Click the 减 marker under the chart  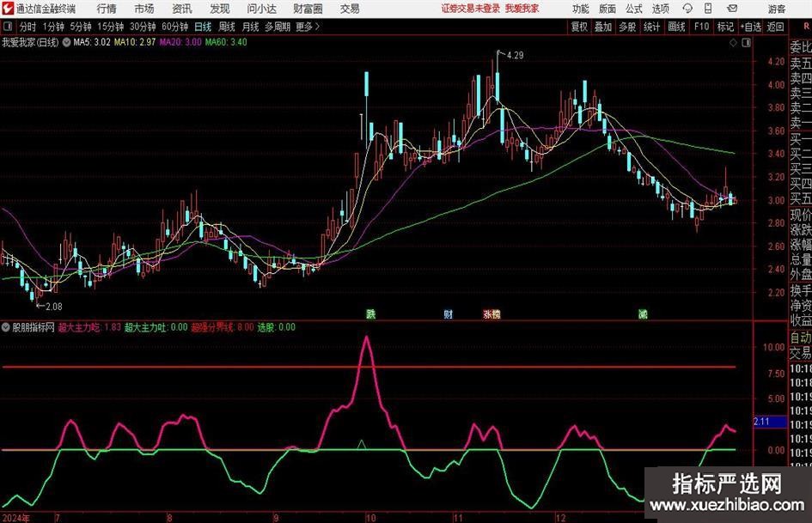click(643, 313)
